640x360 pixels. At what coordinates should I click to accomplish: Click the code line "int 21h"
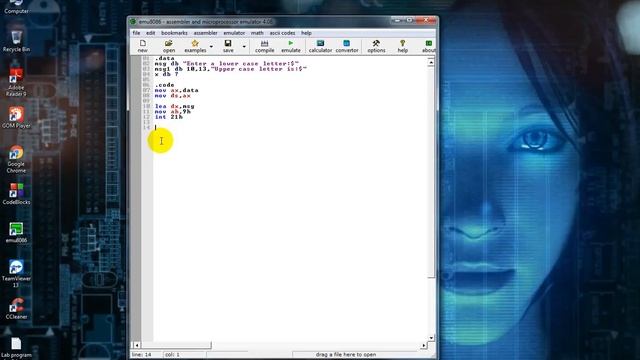tap(169, 117)
